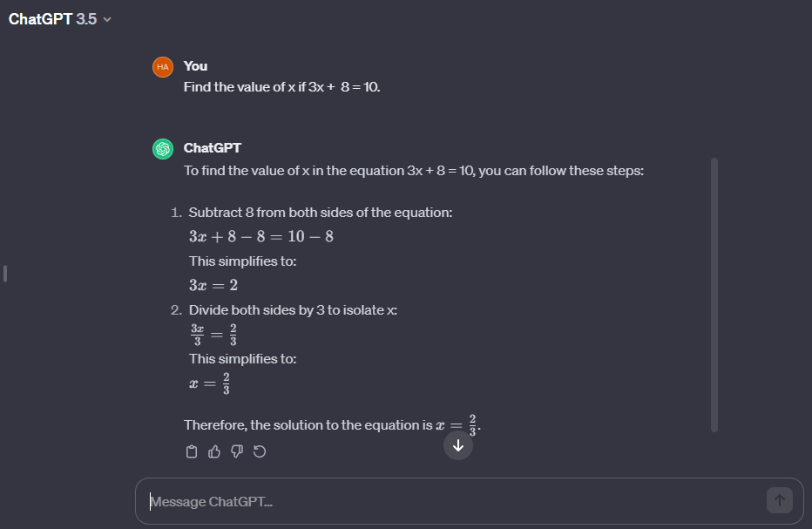This screenshot has height=529, width=812.
Task: Click the green ChatGPT logo avatar
Action: click(x=163, y=149)
